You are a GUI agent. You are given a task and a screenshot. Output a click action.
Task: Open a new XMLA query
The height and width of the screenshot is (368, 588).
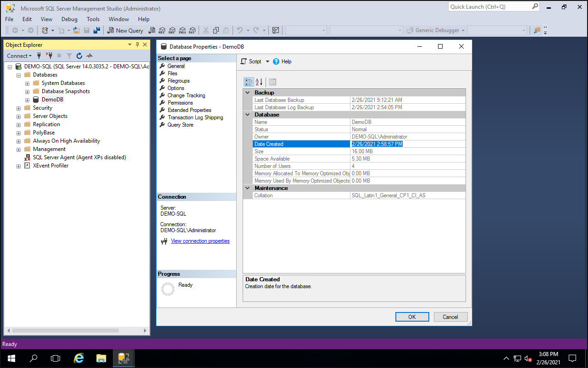(x=182, y=30)
